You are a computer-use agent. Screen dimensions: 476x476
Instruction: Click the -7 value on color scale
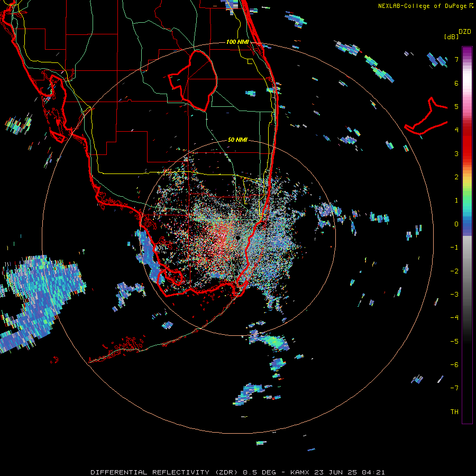pyautogui.click(x=454, y=388)
